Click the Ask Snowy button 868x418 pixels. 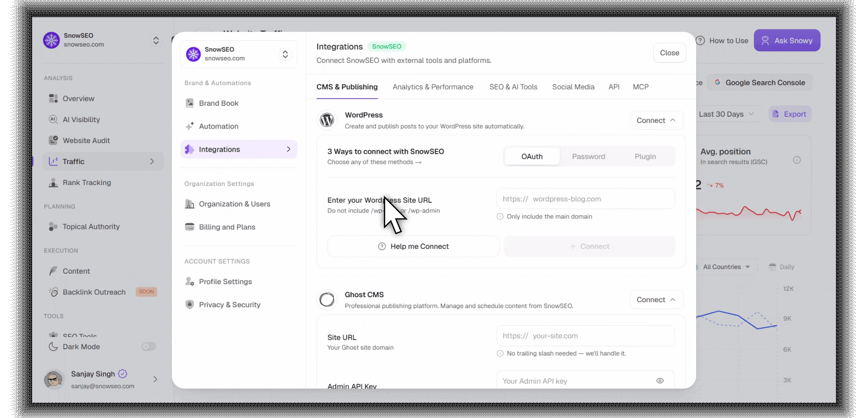(x=787, y=41)
